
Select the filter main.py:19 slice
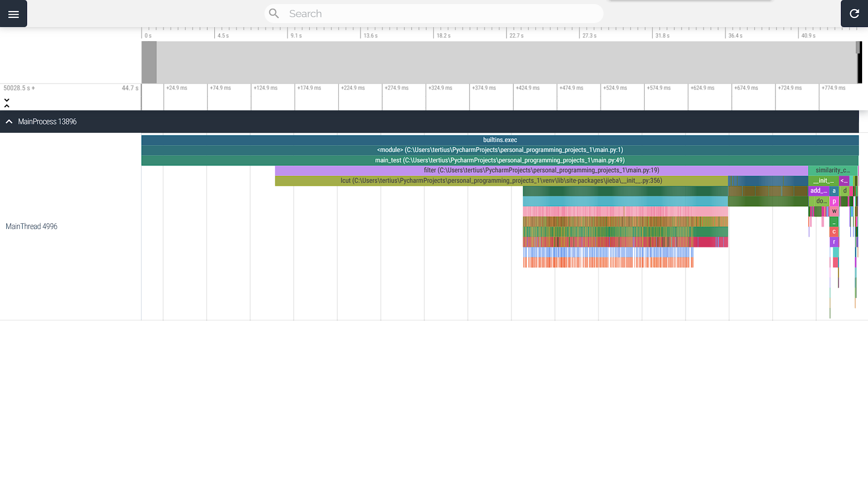click(x=541, y=170)
